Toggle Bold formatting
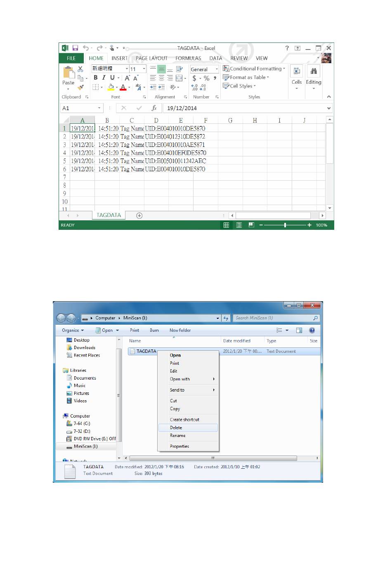 tap(96, 78)
